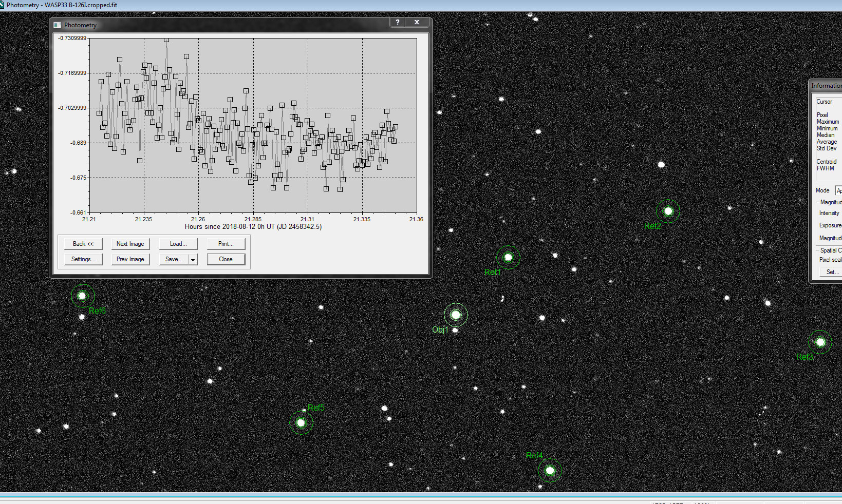
Task: Click the Ref6 reference star marker
Action: click(82, 296)
